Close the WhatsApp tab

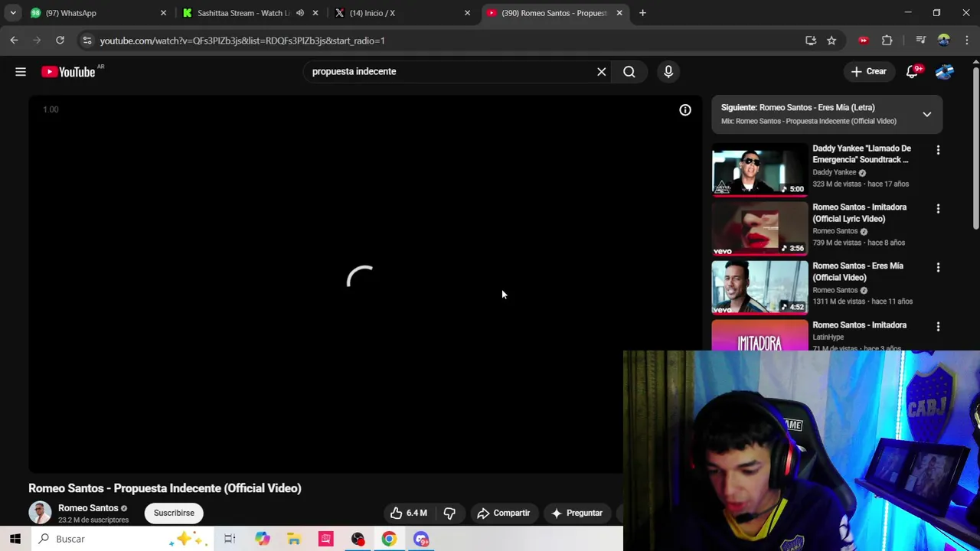pyautogui.click(x=163, y=13)
